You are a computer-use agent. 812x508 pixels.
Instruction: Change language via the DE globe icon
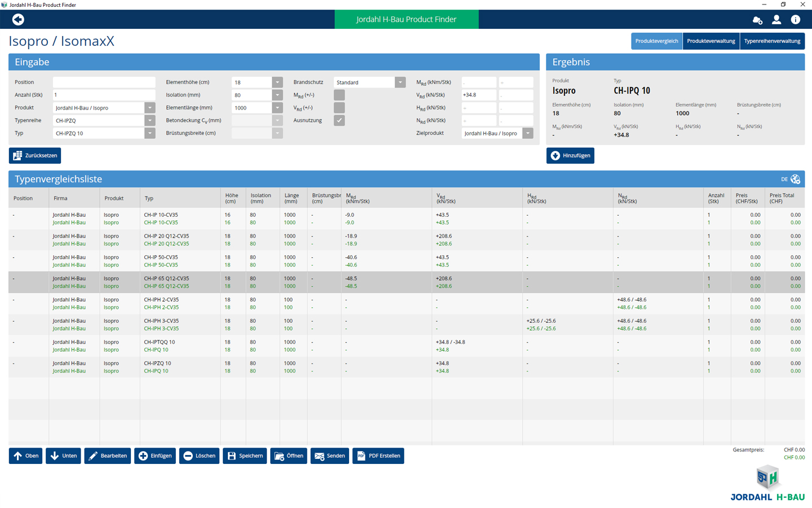795,179
